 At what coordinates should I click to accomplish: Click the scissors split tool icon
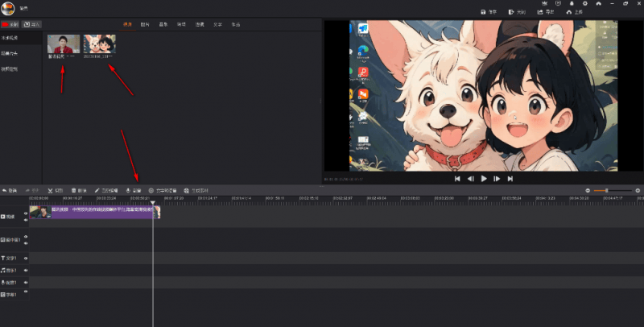(50, 190)
